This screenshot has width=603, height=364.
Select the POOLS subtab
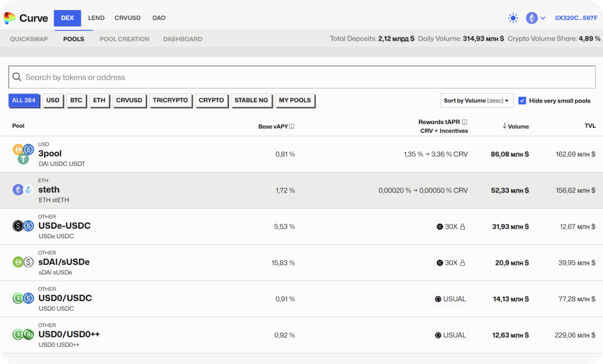[73, 39]
